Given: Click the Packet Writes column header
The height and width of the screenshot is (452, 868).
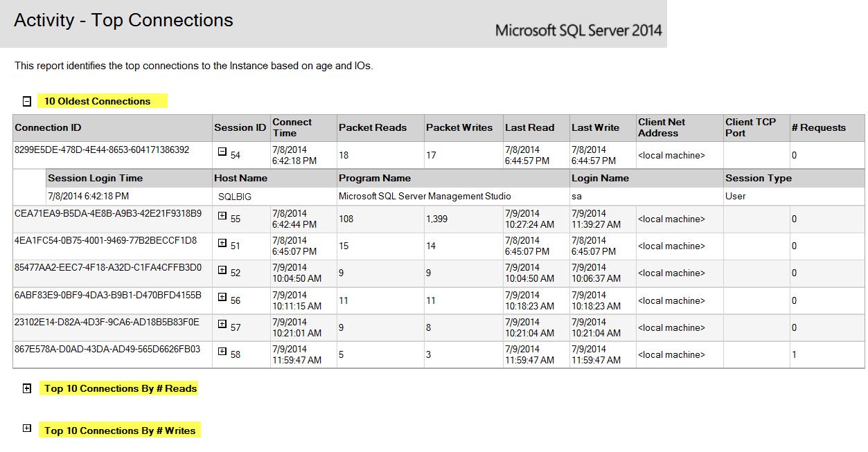Looking at the screenshot, I should click(463, 128).
